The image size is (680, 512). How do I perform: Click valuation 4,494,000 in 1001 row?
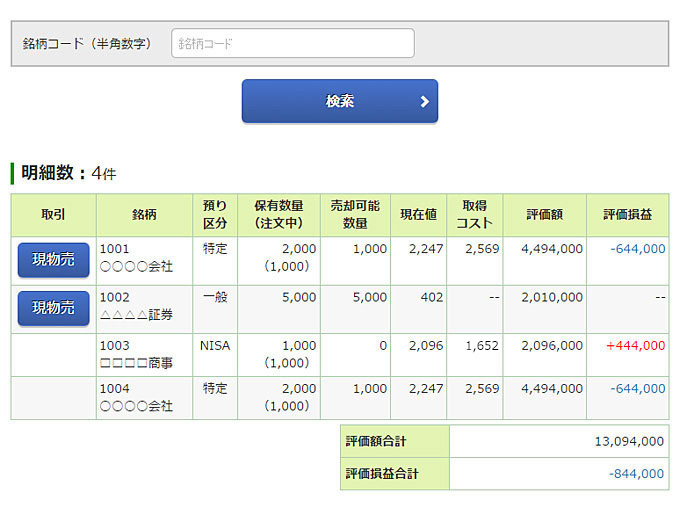(x=552, y=249)
